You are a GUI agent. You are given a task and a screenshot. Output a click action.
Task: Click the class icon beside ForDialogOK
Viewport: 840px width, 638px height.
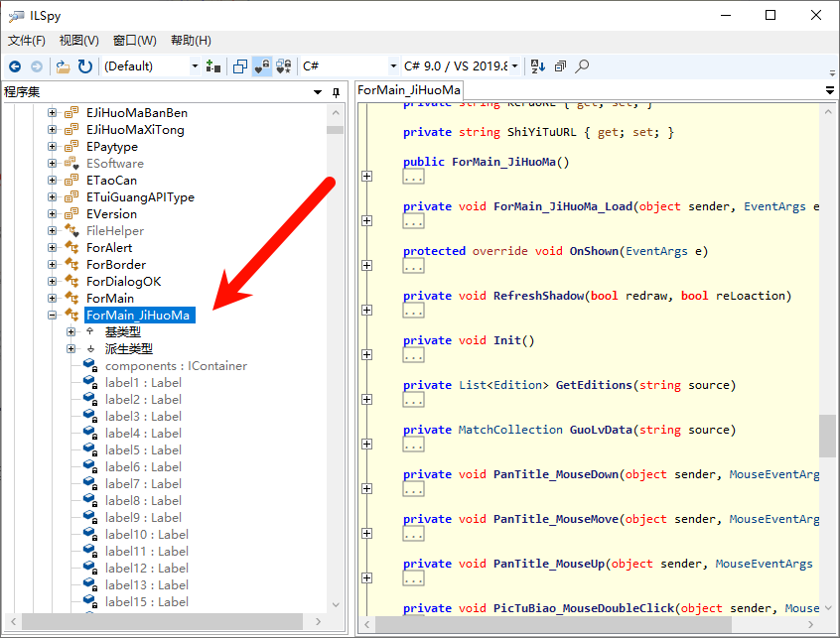click(71, 281)
